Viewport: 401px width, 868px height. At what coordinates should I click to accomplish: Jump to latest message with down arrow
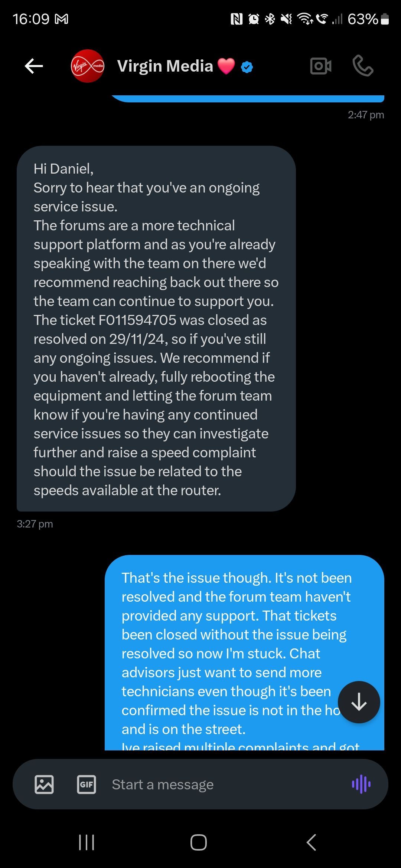click(359, 702)
